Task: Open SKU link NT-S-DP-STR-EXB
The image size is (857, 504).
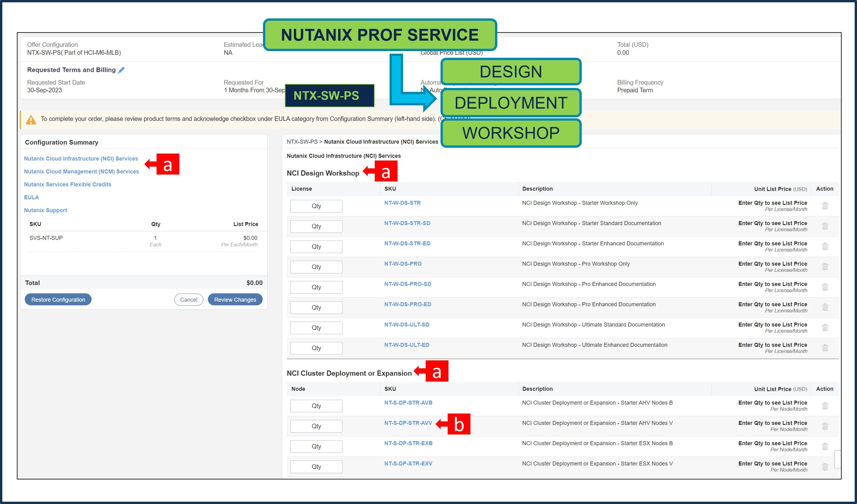Action: tap(408, 443)
